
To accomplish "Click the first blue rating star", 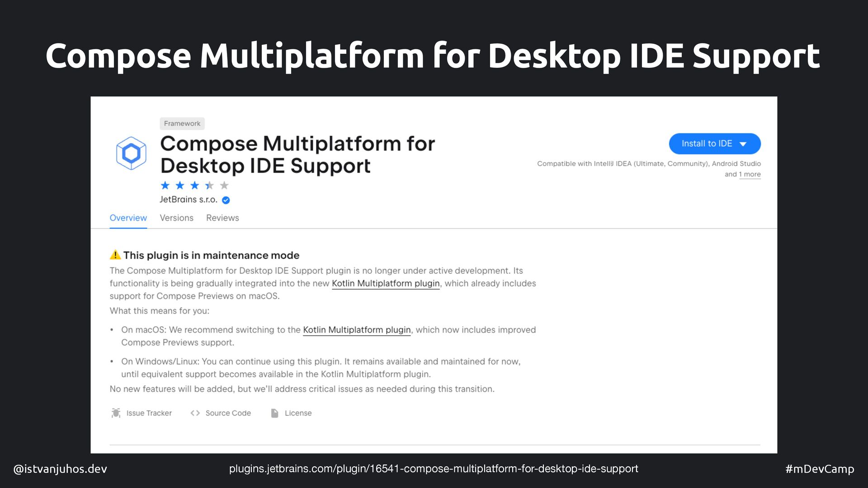I will click(x=165, y=185).
